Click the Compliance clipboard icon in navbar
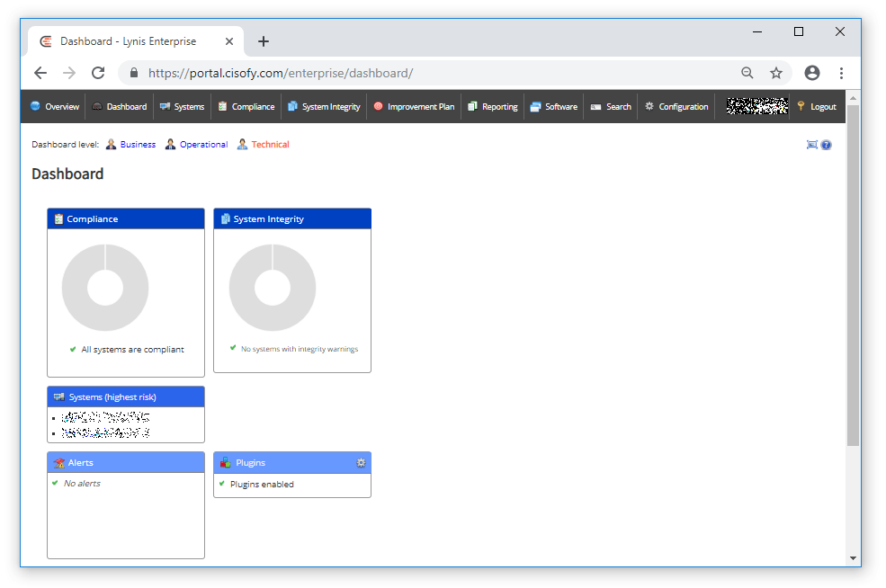The image size is (886, 588). [223, 105]
